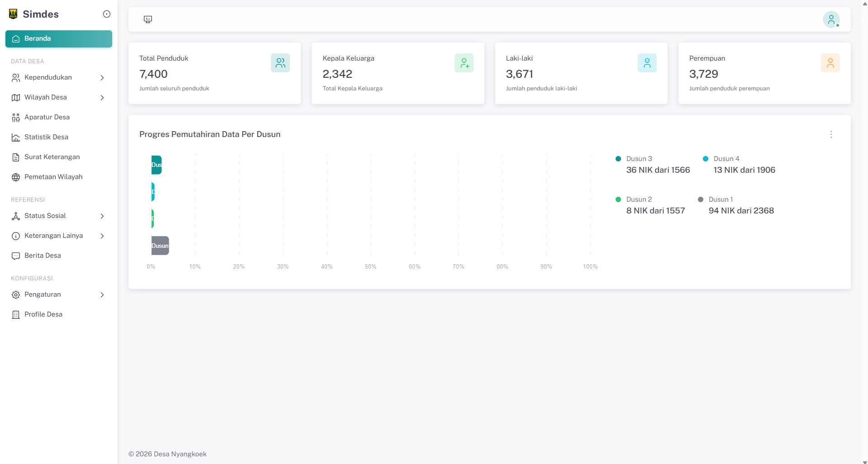Select '94 NIK dari 2368' text

pyautogui.click(x=741, y=211)
